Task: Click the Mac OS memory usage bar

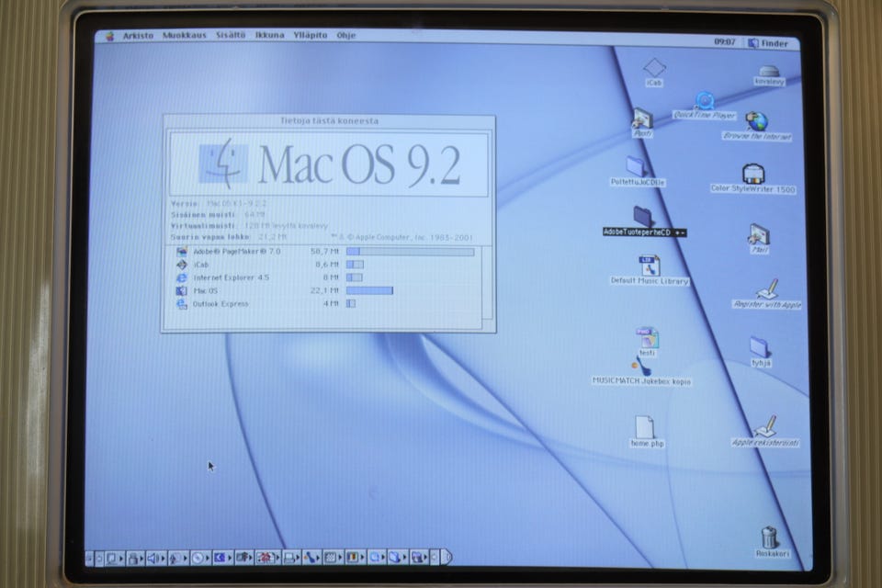Action: click(369, 291)
